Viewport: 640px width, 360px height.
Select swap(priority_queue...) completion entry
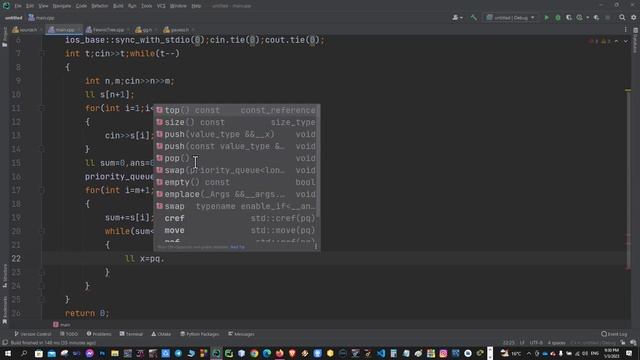(236, 170)
